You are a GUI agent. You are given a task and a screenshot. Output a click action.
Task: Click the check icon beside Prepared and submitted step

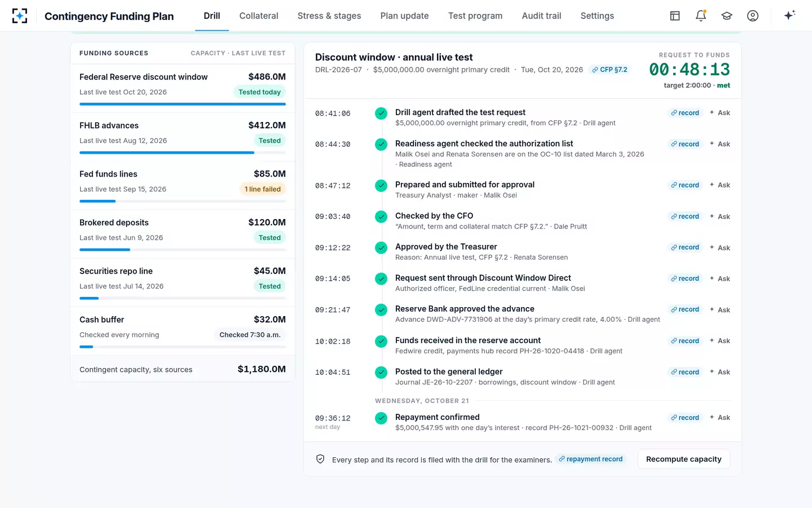click(x=381, y=186)
